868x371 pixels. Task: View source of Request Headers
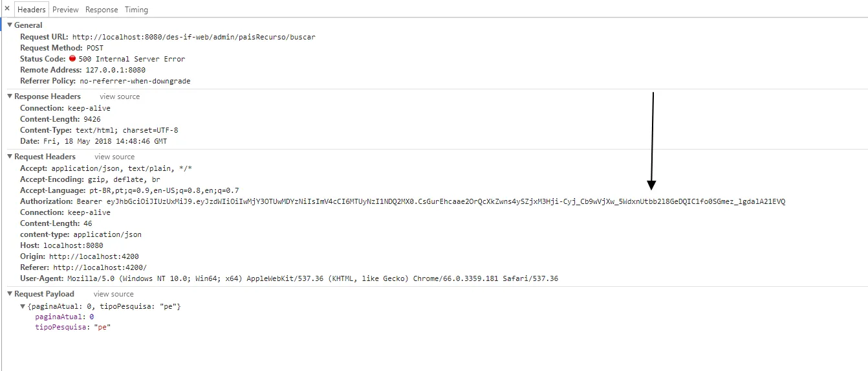tap(114, 157)
